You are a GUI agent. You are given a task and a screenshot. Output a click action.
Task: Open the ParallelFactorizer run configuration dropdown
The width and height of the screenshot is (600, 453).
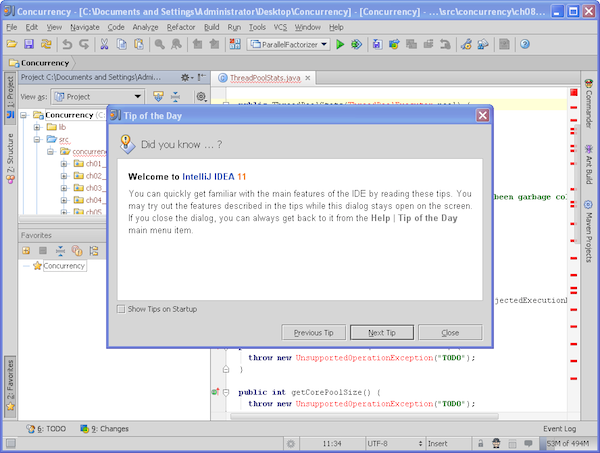(287, 45)
